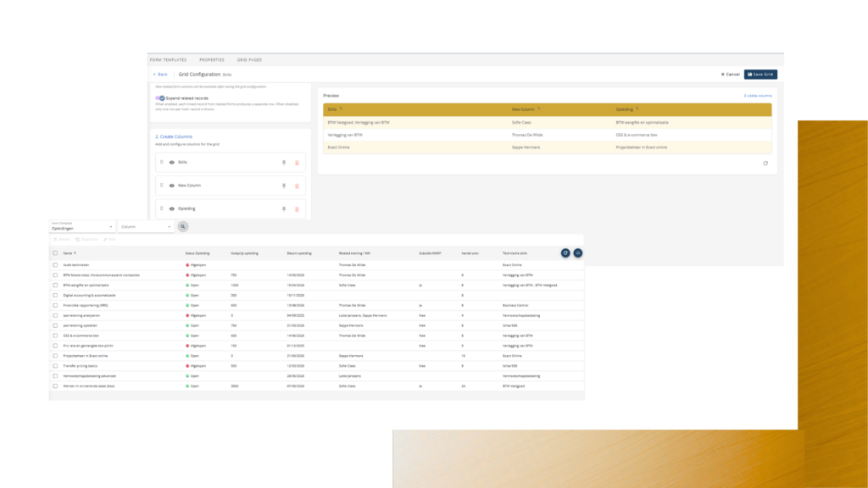The width and height of the screenshot is (868, 488).
Task: Pin the New Column column
Action: coord(284,186)
